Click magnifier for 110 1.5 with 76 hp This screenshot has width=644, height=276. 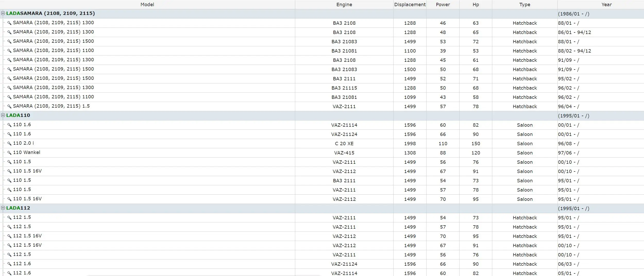click(x=9, y=162)
